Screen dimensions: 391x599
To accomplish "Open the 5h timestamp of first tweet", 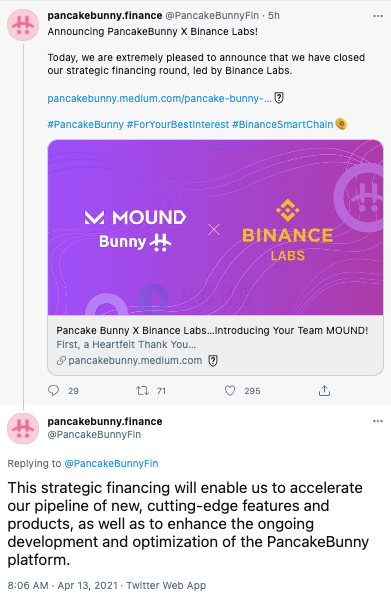I will [x=274, y=16].
